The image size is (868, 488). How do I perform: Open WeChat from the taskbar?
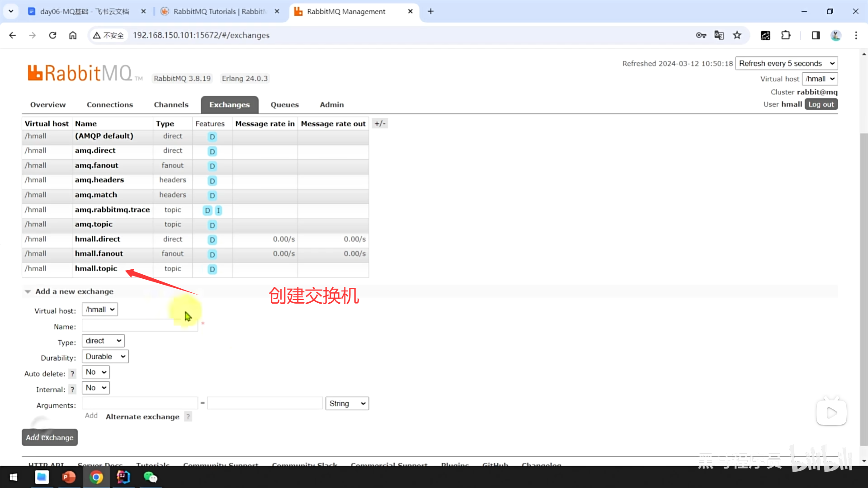coord(150,477)
